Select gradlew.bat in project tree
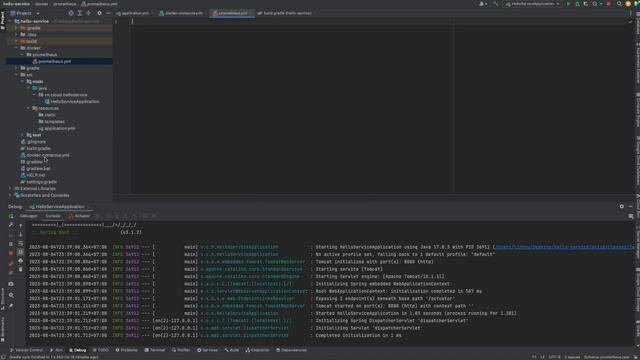 (x=38, y=169)
